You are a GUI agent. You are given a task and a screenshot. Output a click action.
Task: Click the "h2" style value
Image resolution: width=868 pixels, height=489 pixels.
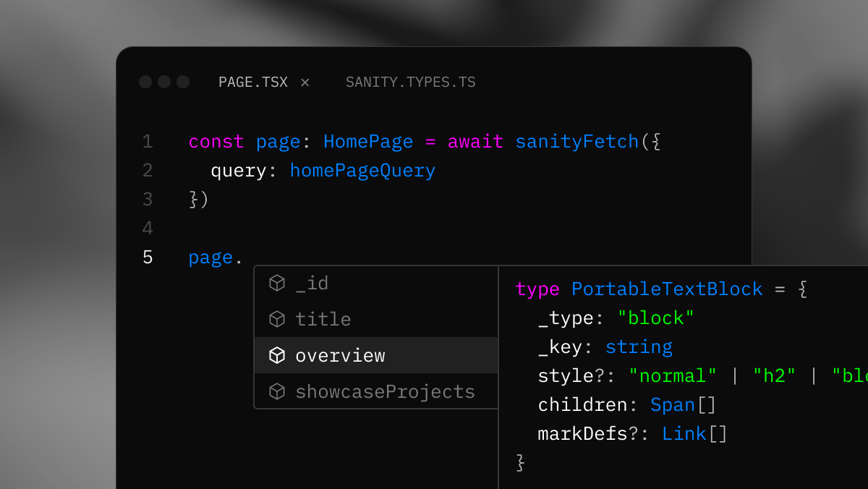pos(774,376)
